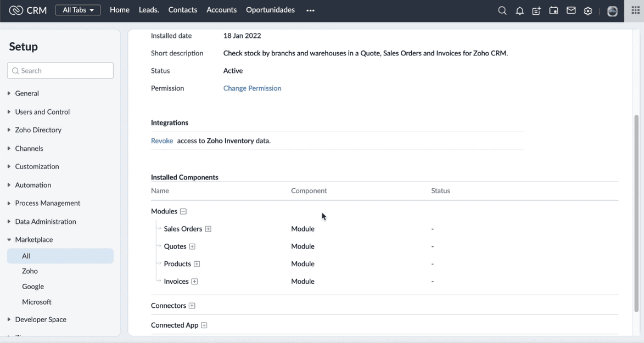Click the Zoho CRM logo
This screenshot has width=644, height=343.
coord(28,10)
